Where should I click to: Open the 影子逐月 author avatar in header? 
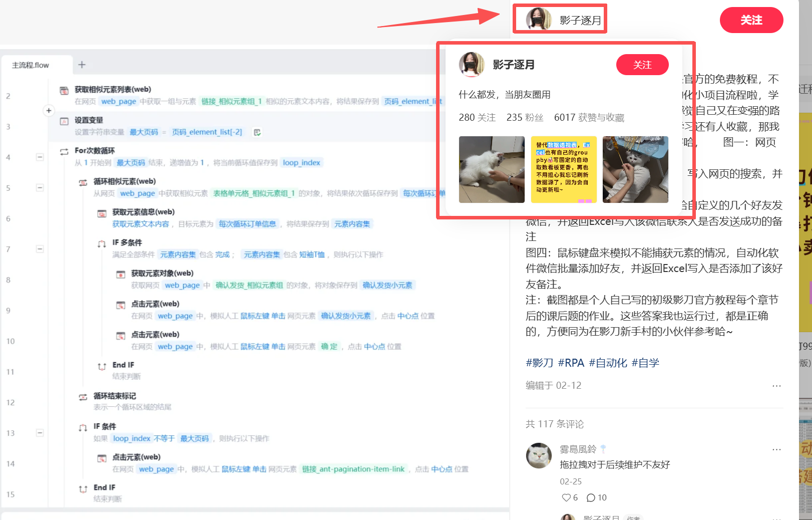click(539, 20)
